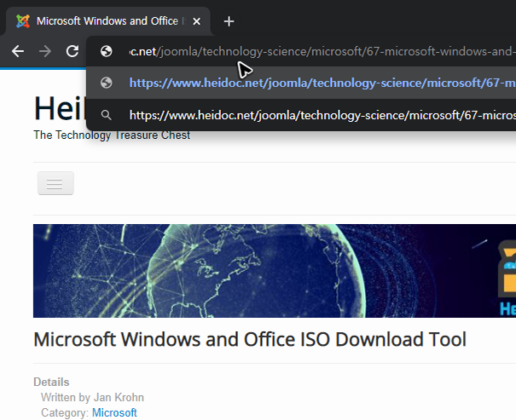The image size is (516, 420).
Task: Click the globe icon beside blue URL suggestion
Action: tap(107, 83)
